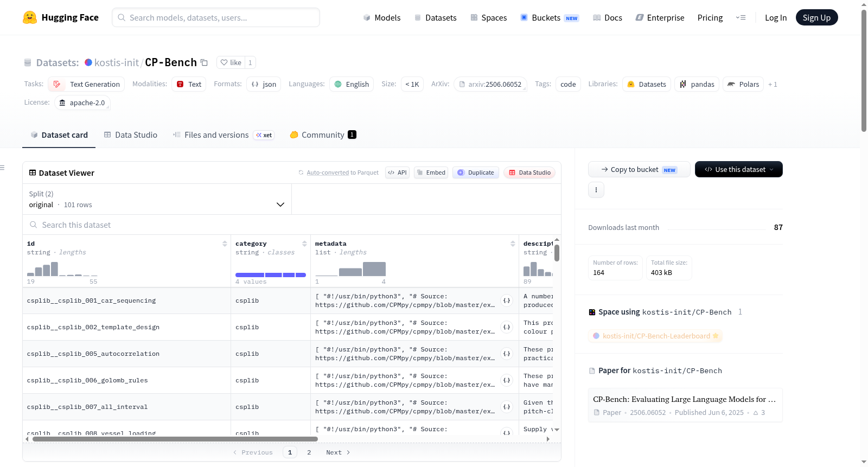This screenshot has height=467, width=868.
Task: Select the Datasets library tag
Action: pyautogui.click(x=647, y=84)
